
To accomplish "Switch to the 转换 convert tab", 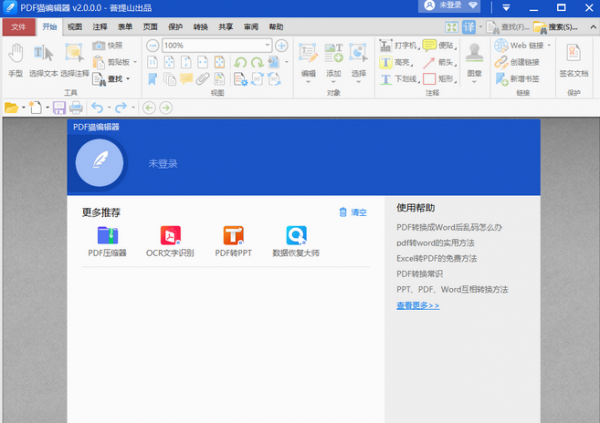I will point(201,27).
